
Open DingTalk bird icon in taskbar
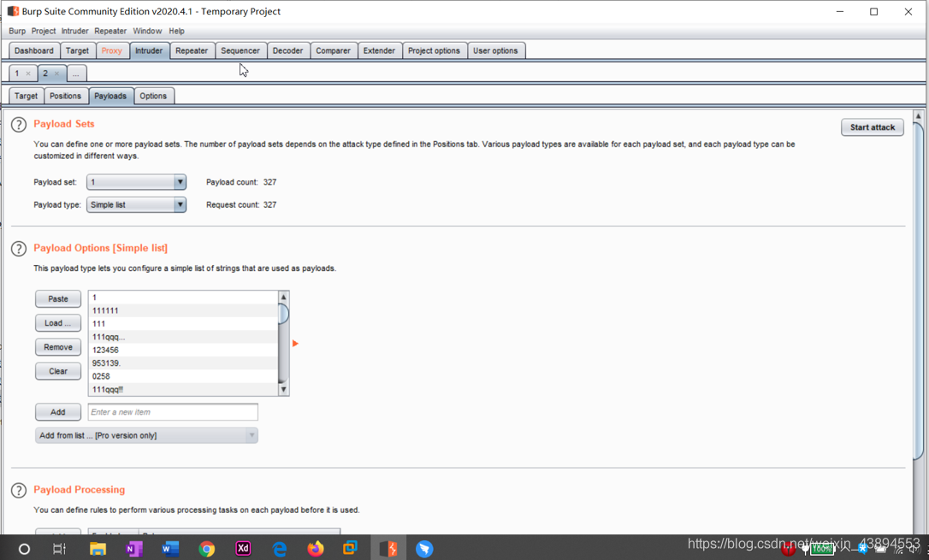(424, 550)
